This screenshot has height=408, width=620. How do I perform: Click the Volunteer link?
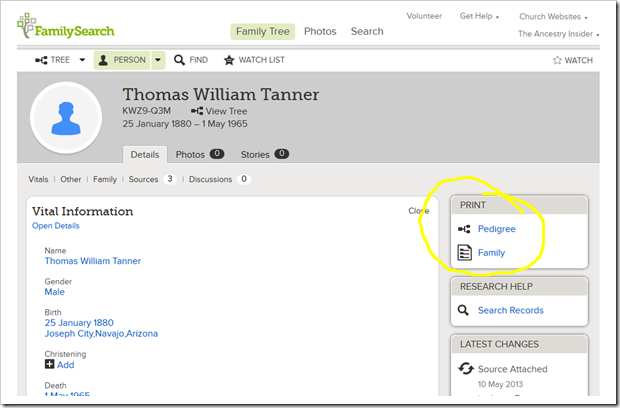pyautogui.click(x=424, y=16)
